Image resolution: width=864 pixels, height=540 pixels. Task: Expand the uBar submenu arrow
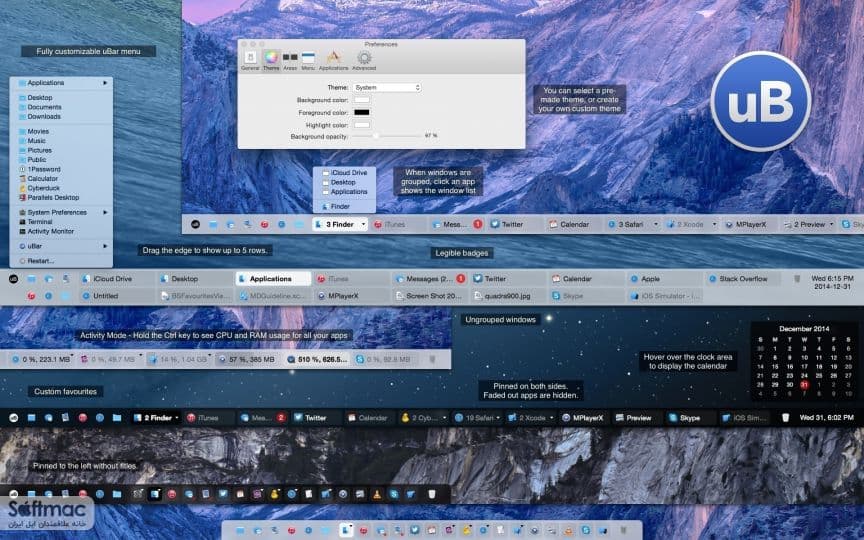pos(105,246)
